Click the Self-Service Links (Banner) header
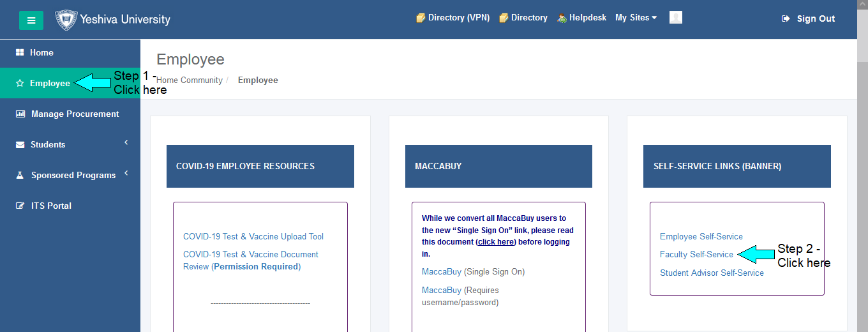Image resolution: width=868 pixels, height=332 pixels. [737, 166]
